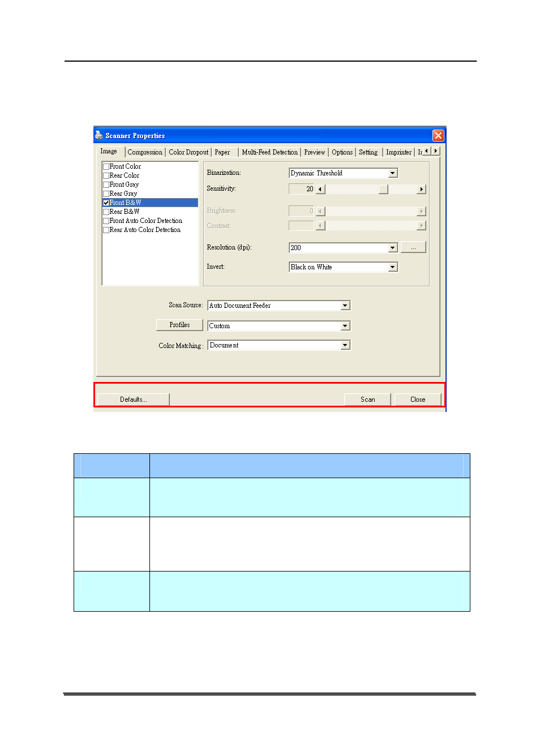Open the Scan Source dropdown

click(x=345, y=306)
